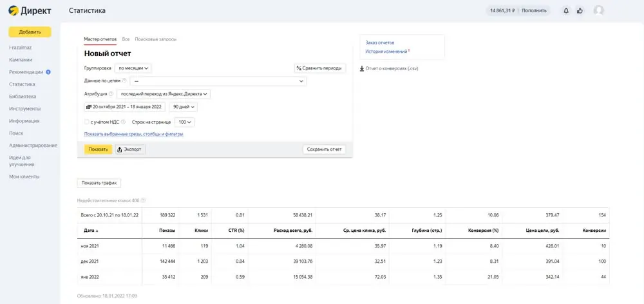644x304 pixels.
Task: Click the Сохранить отчет button
Action: (324, 149)
